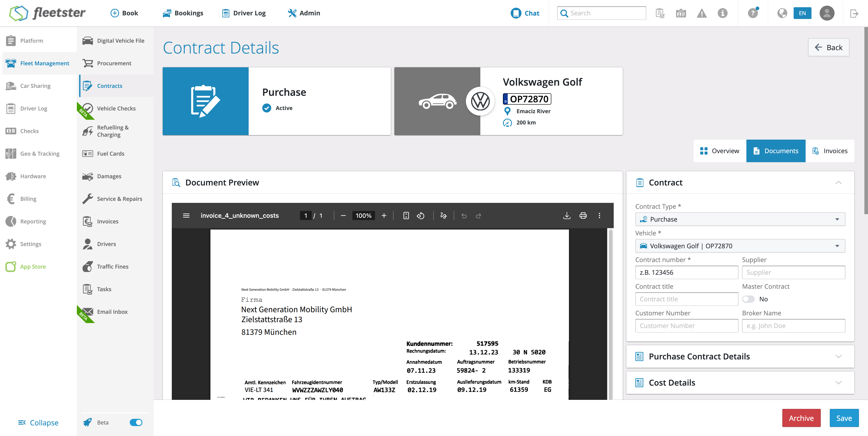This screenshot has width=868, height=436.
Task: Open the user profile avatar
Action: click(x=827, y=13)
